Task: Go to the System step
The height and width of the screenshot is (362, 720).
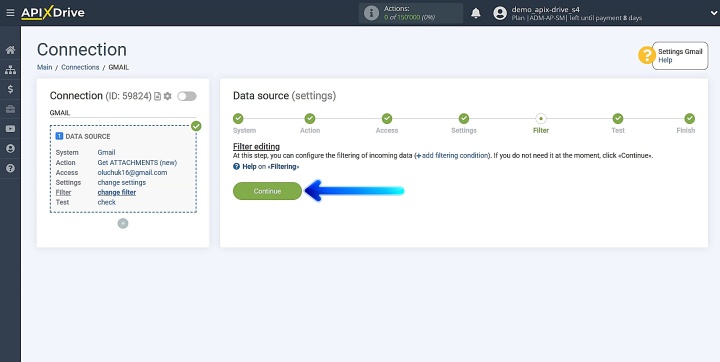Action: coord(238,119)
